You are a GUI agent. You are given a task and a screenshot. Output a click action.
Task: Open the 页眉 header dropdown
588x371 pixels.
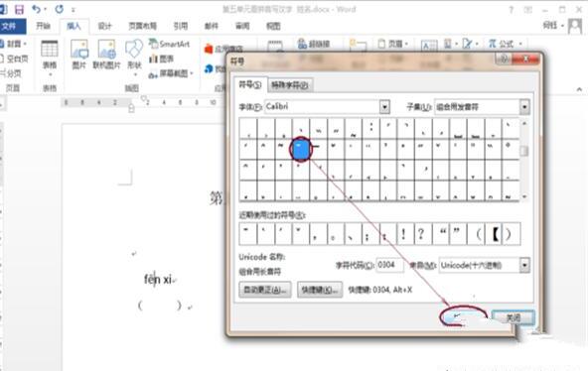392,44
